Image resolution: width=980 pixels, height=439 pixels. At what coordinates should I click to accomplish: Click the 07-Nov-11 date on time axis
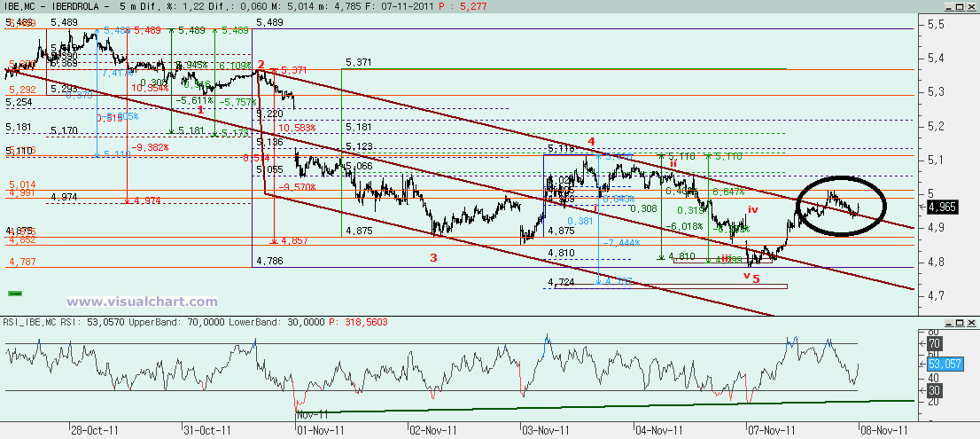tap(772, 431)
